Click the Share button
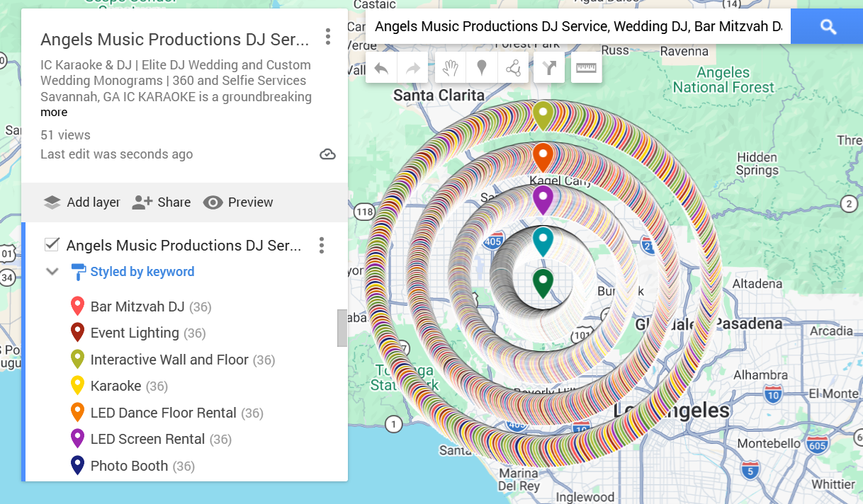This screenshot has height=504, width=863. (x=162, y=202)
